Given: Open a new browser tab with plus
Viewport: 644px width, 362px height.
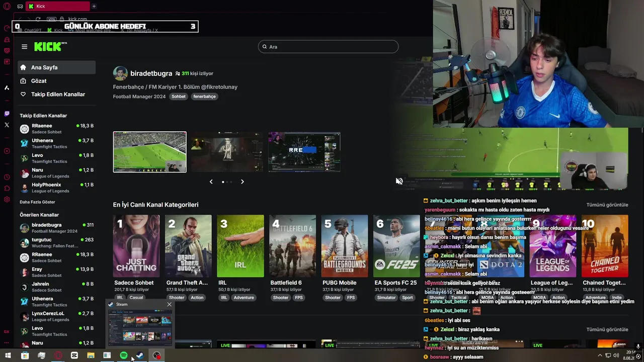Looking at the screenshot, I should pos(94,6).
